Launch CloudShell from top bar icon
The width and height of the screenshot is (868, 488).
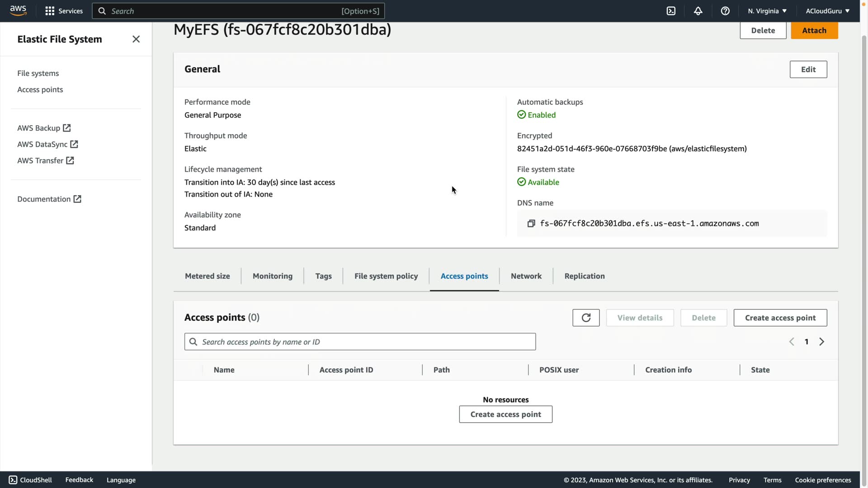click(x=671, y=11)
